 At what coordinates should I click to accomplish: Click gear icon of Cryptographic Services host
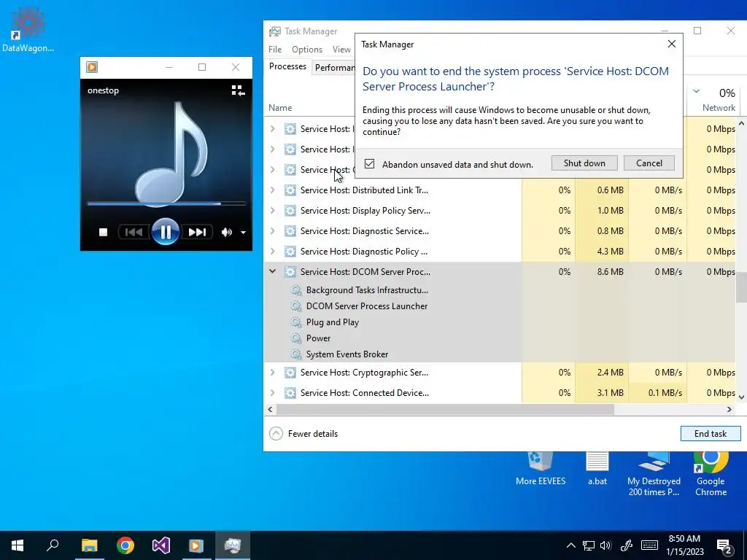(290, 373)
